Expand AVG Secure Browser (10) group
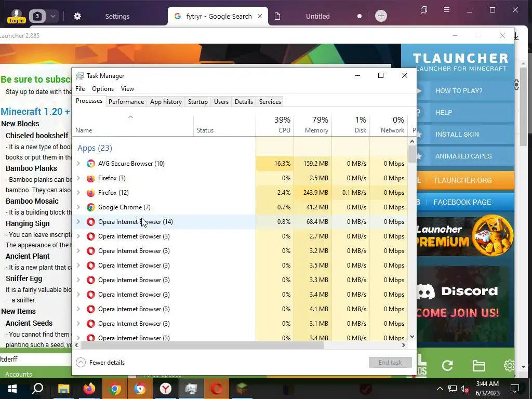 coord(78,164)
